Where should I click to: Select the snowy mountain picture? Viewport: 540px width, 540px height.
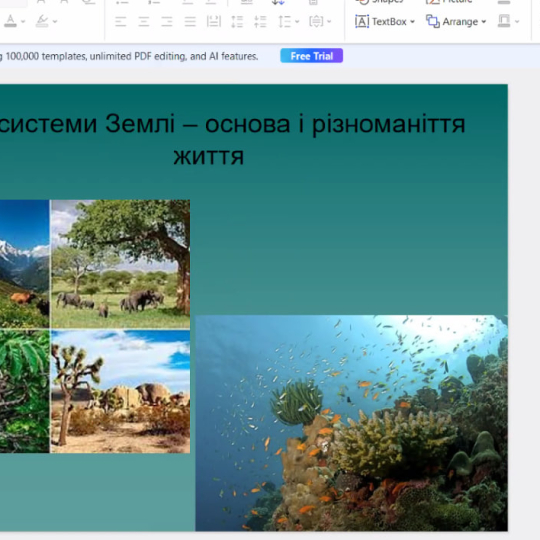pos(24,264)
